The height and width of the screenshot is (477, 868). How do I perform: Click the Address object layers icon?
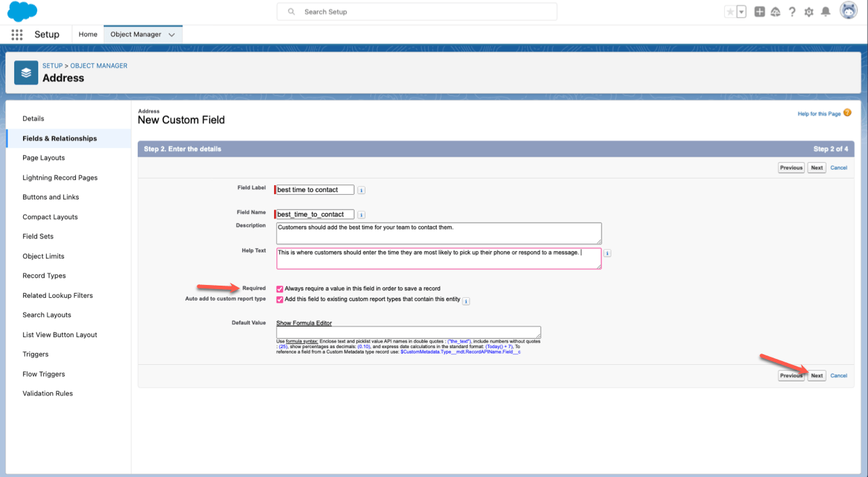(26, 73)
